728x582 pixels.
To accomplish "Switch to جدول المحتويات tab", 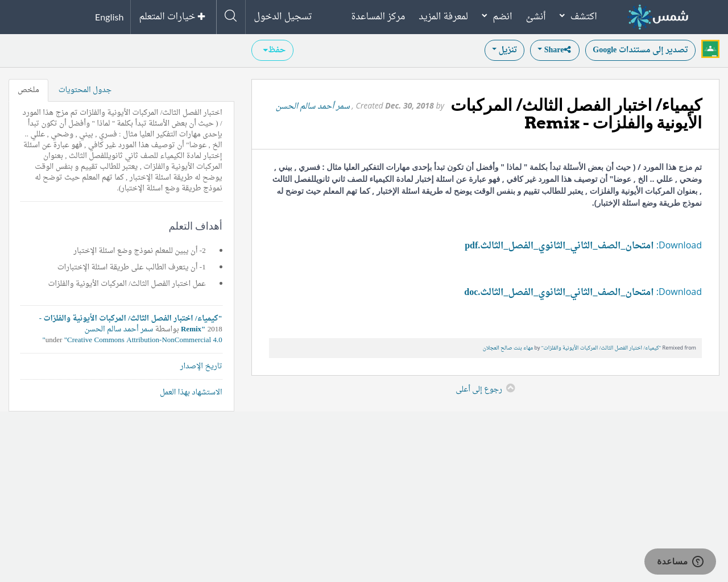I will 85,90.
